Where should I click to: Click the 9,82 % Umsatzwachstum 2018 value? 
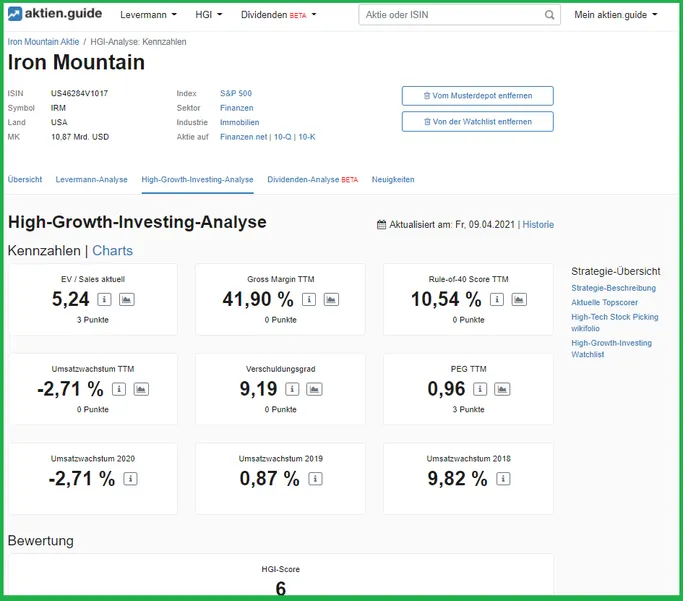pyautogui.click(x=457, y=479)
